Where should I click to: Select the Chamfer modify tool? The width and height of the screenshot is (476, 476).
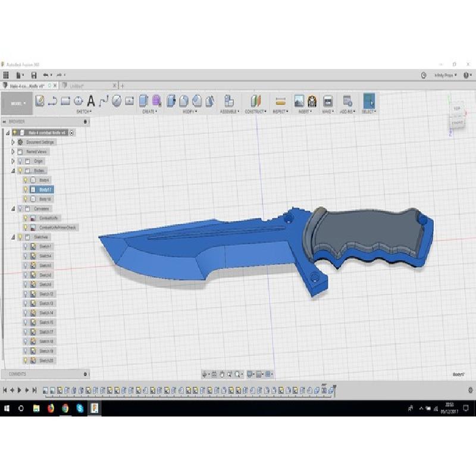197,101
